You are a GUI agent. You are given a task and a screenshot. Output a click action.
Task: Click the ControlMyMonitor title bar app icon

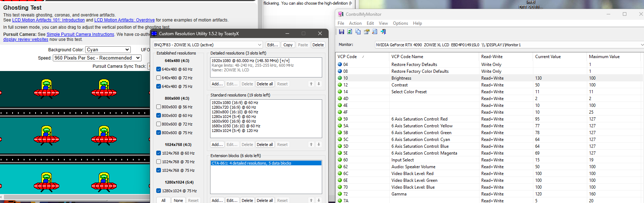pos(341,14)
